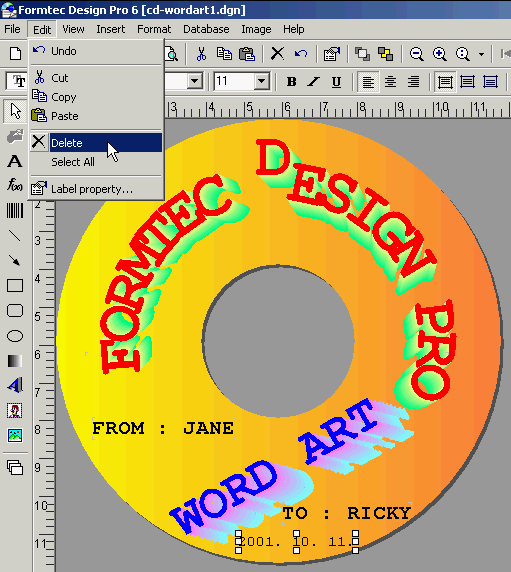This screenshot has height=572, width=511.
Task: Click the Zoom In magnifier icon
Action: pyautogui.click(x=440, y=54)
